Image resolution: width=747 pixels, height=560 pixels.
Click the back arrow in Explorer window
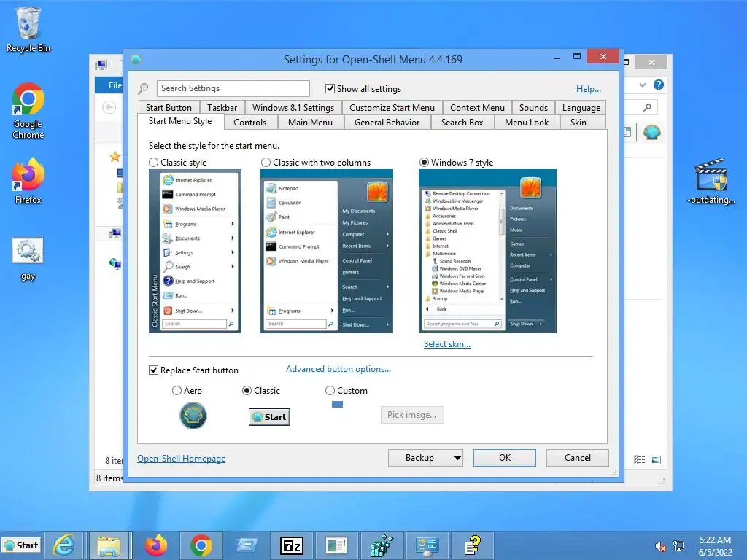[109, 107]
